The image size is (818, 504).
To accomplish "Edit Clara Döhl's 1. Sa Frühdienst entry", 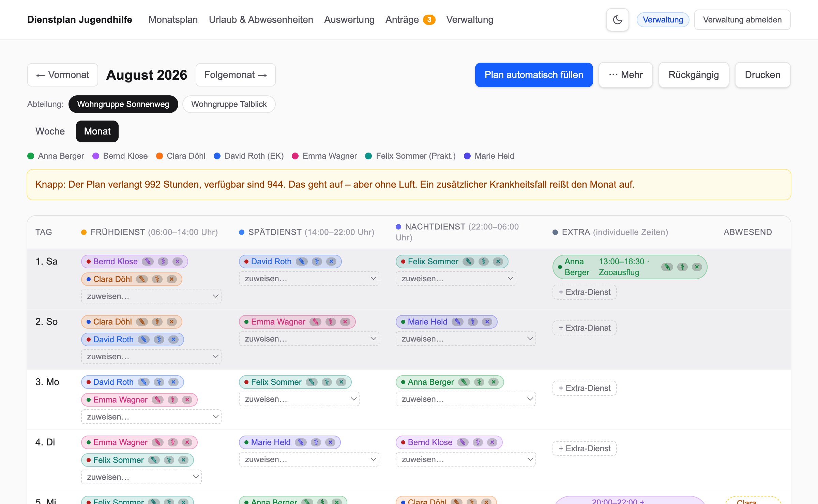I will click(x=142, y=279).
